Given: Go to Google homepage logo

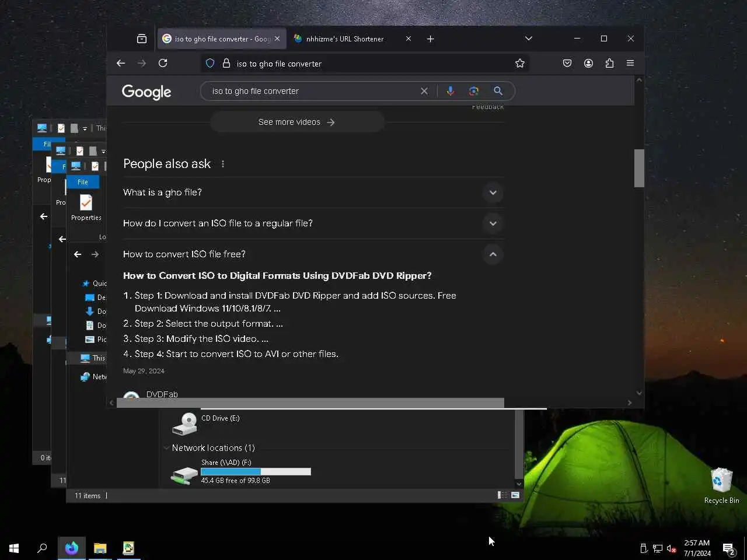Looking at the screenshot, I should pos(146,92).
